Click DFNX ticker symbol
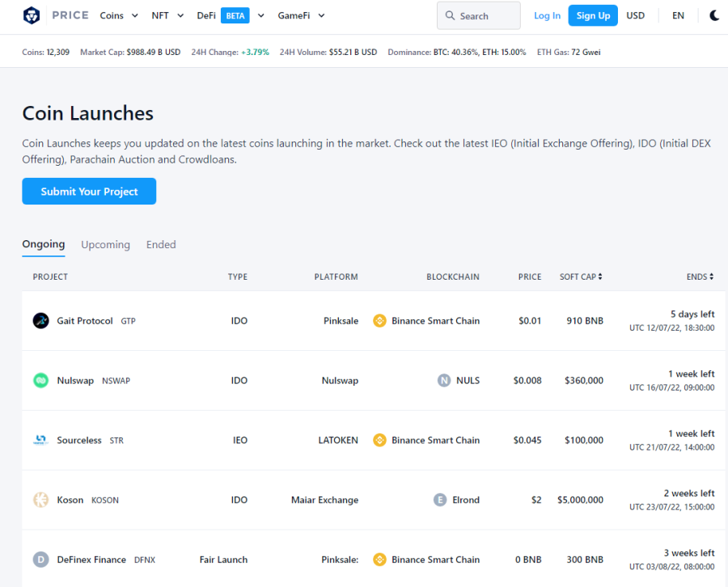The height and width of the screenshot is (587, 728). [145, 560]
